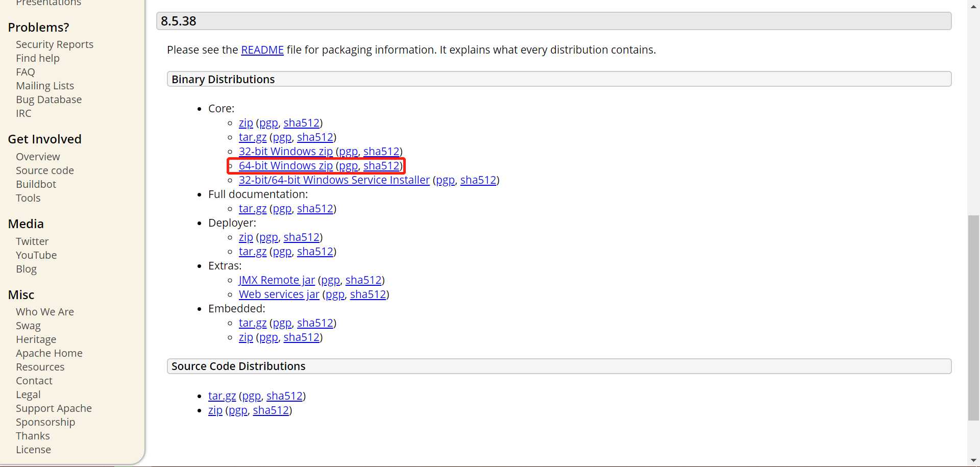The width and height of the screenshot is (980, 467).
Task: Open the FAQ sidebar link
Action: (x=26, y=72)
